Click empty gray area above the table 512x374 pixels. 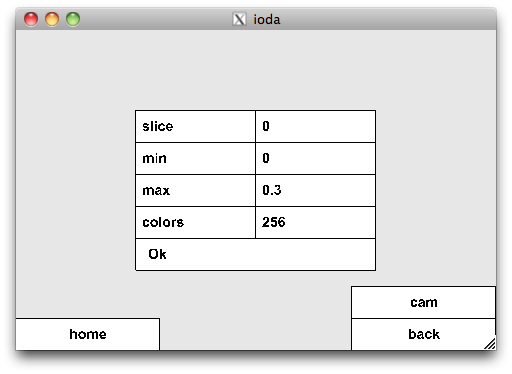click(x=255, y=70)
